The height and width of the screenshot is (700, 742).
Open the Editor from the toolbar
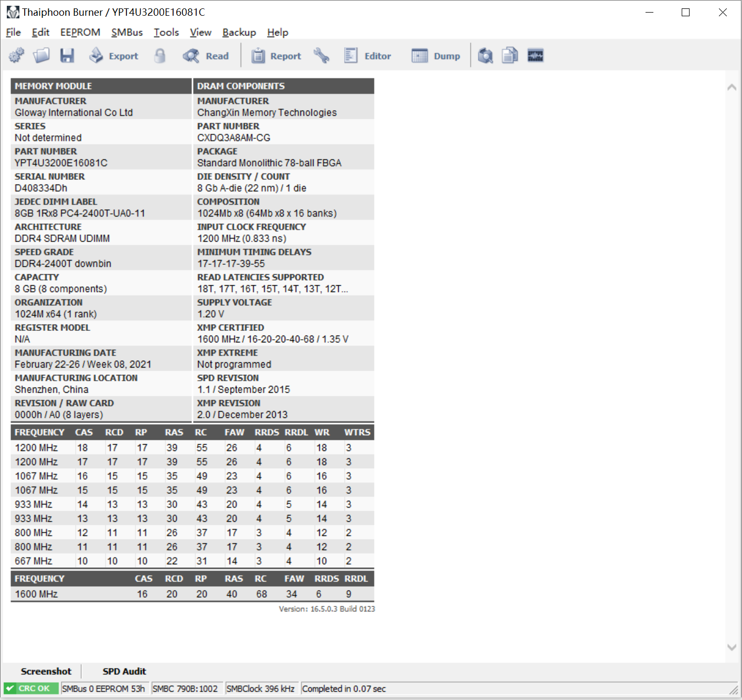tap(368, 56)
